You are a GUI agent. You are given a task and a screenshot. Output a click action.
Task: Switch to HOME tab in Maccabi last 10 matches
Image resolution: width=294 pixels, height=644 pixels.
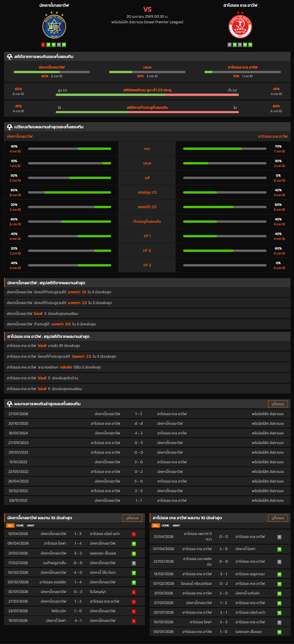(20, 525)
